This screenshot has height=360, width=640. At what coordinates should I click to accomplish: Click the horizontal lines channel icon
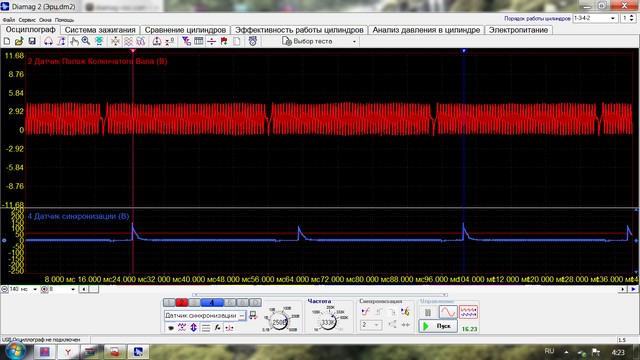click(206, 328)
